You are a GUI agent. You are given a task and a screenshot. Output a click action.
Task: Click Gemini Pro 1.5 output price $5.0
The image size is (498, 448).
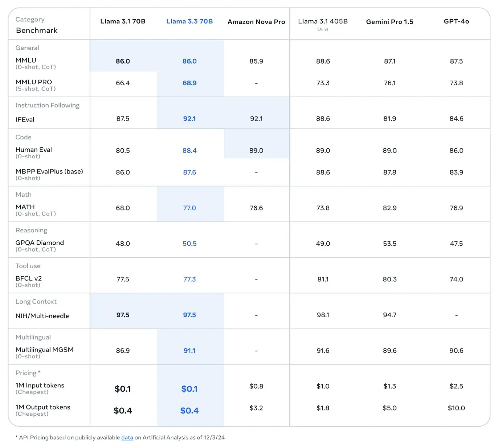point(389,408)
